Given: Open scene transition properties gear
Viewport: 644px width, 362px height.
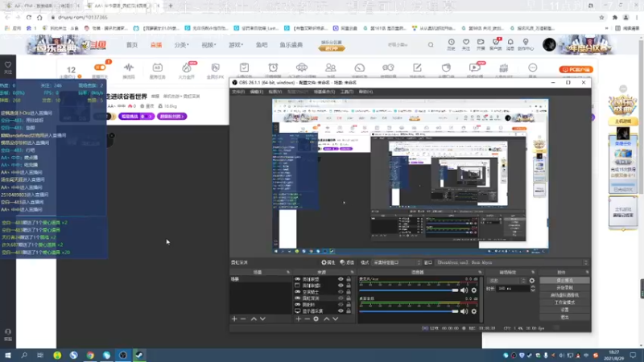Looking at the screenshot, I should pyautogui.click(x=532, y=281).
